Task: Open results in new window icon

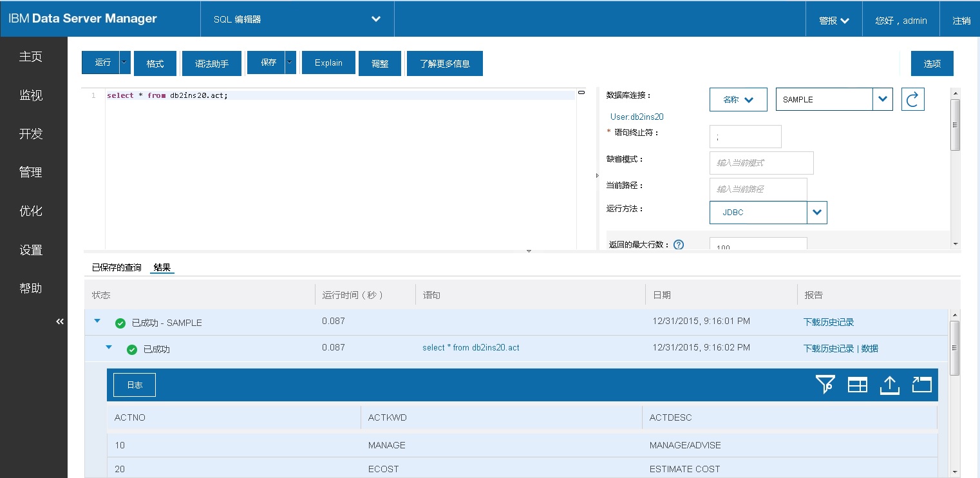Action: pos(921,385)
